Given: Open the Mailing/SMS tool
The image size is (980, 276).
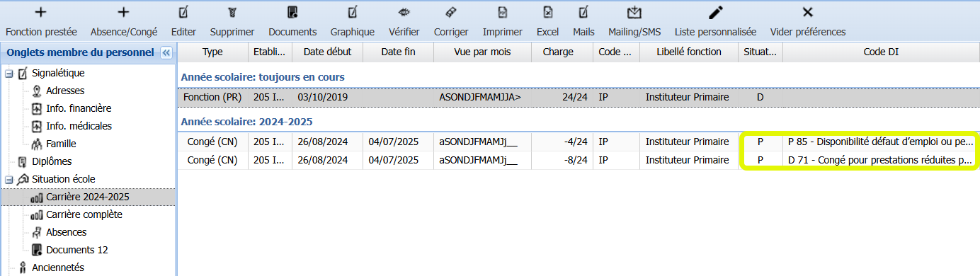Looking at the screenshot, I should [x=634, y=12].
